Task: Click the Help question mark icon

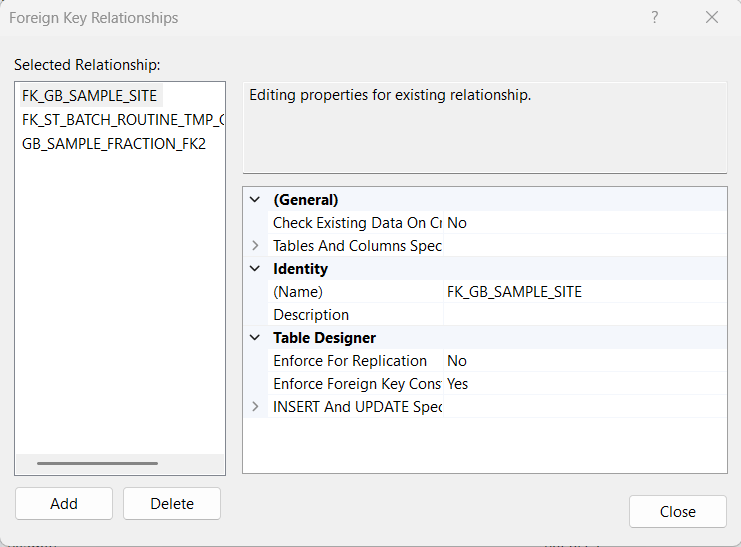Action: (x=655, y=18)
